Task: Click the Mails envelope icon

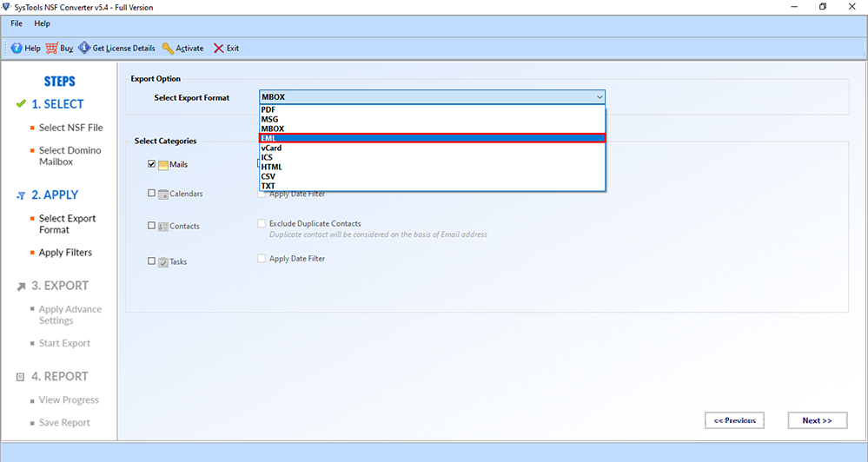Action: (x=163, y=165)
